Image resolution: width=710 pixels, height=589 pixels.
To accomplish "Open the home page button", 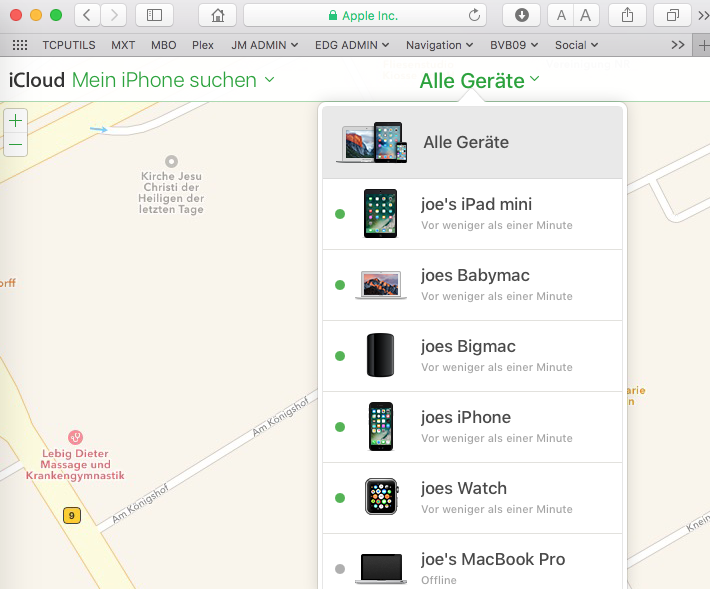I will [218, 15].
